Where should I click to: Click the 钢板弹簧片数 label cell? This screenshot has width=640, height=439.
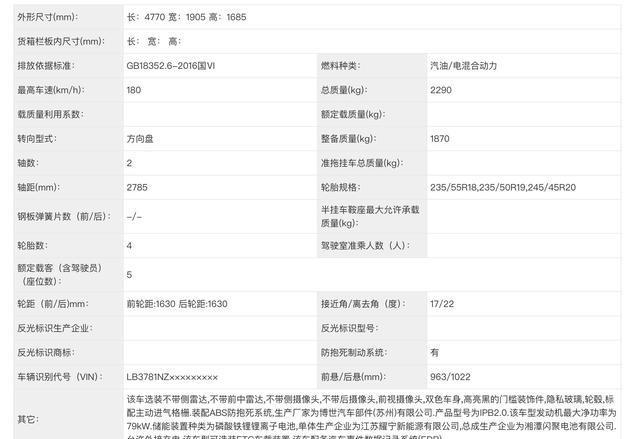tap(61, 215)
